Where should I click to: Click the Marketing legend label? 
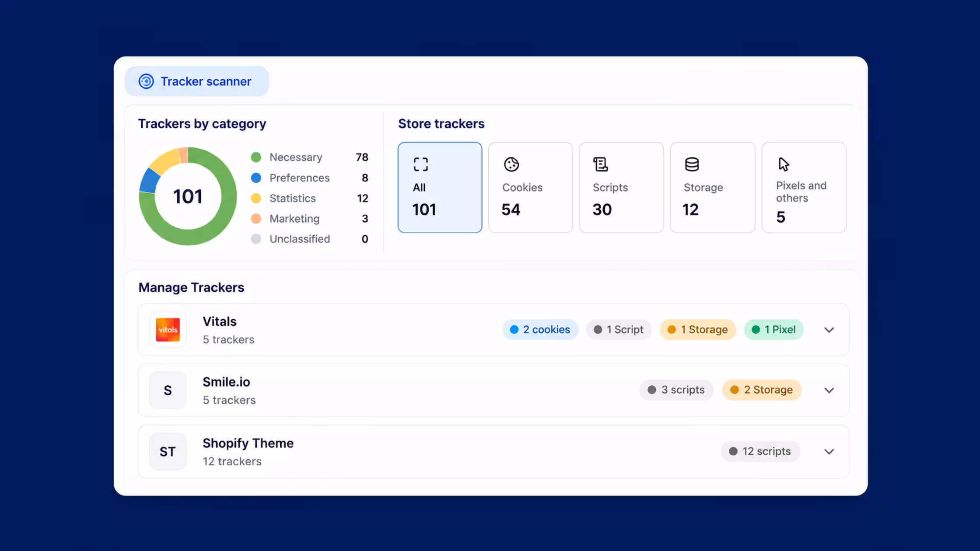294,219
